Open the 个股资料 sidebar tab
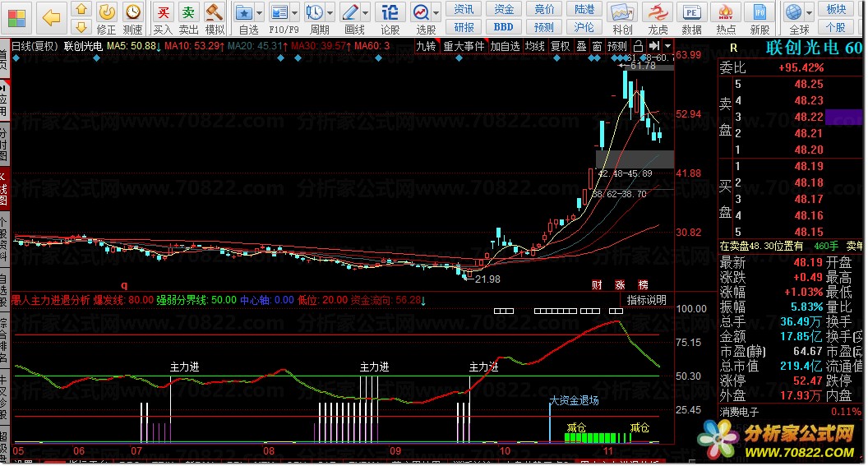Image resolution: width=868 pixels, height=466 pixels. 4,239
